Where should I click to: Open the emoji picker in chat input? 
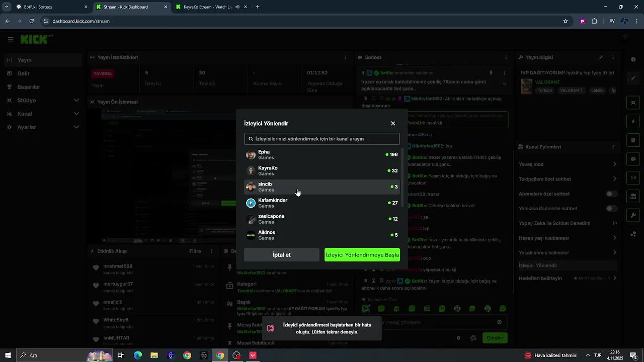499,322
